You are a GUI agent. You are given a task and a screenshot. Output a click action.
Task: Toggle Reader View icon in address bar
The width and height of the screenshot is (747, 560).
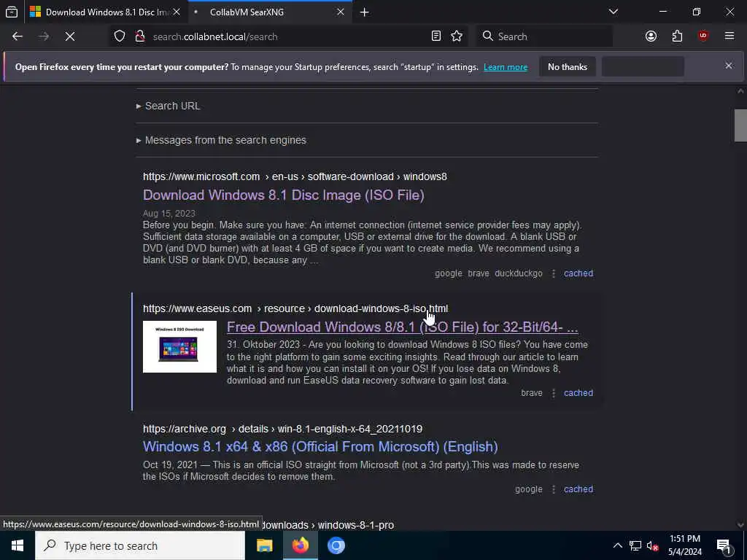click(436, 36)
